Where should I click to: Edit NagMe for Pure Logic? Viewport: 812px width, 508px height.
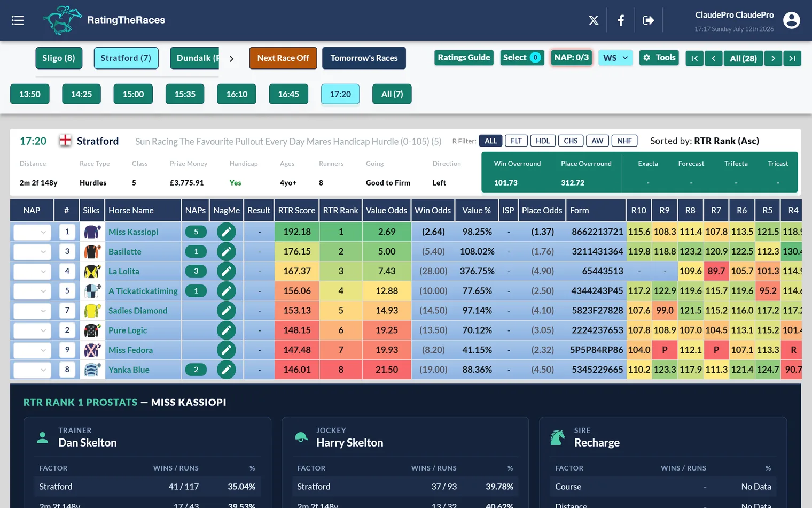227,330
